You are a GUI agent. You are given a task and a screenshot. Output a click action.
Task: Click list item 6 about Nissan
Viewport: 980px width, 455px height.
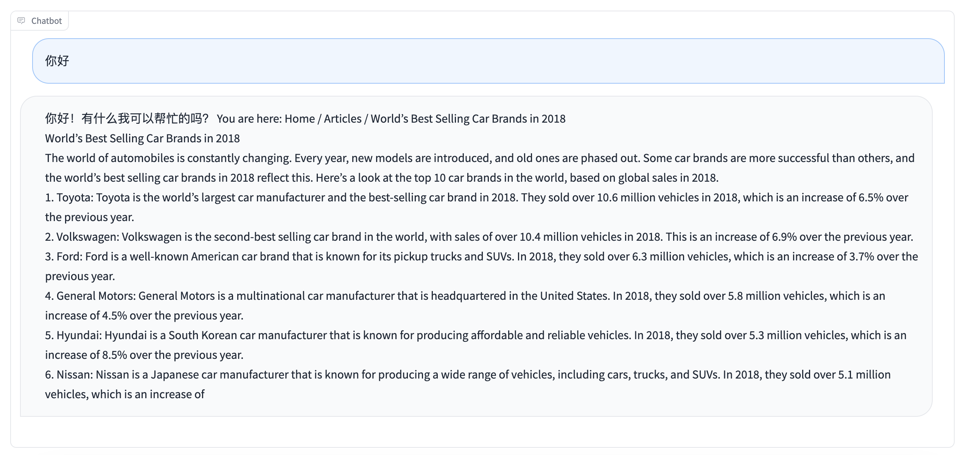tap(266, 375)
